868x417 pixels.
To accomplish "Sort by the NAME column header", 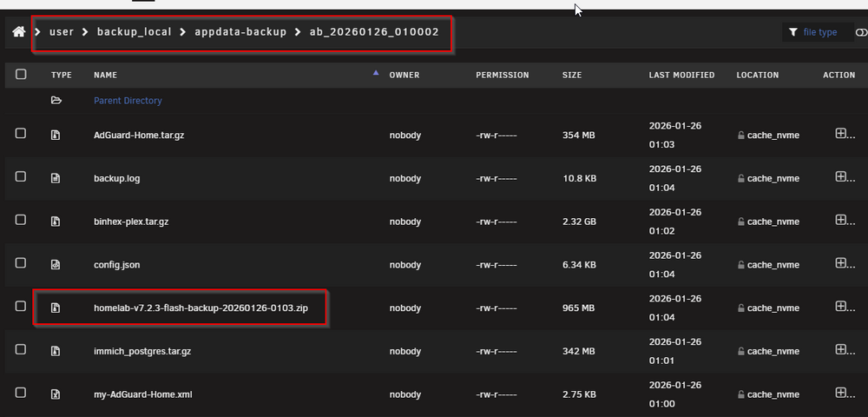I will coord(105,75).
